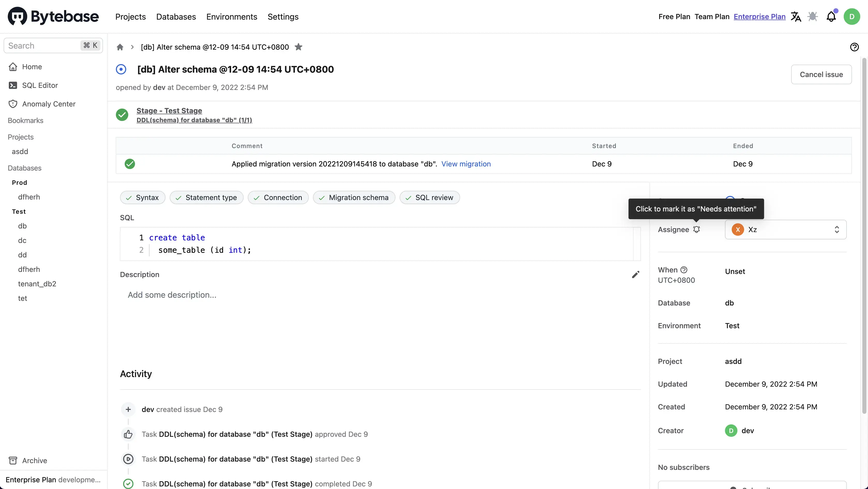
Task: Open the notification bell inbox
Action: (831, 17)
